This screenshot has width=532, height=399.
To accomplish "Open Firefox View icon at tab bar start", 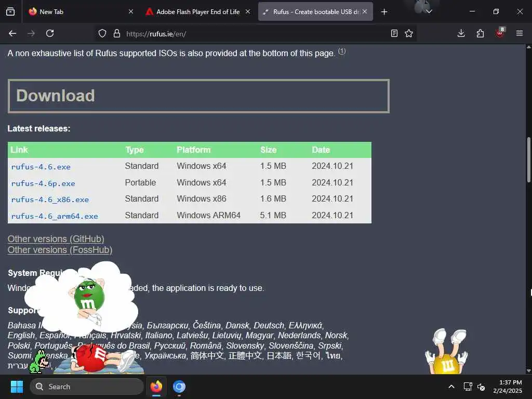I will [10, 11].
